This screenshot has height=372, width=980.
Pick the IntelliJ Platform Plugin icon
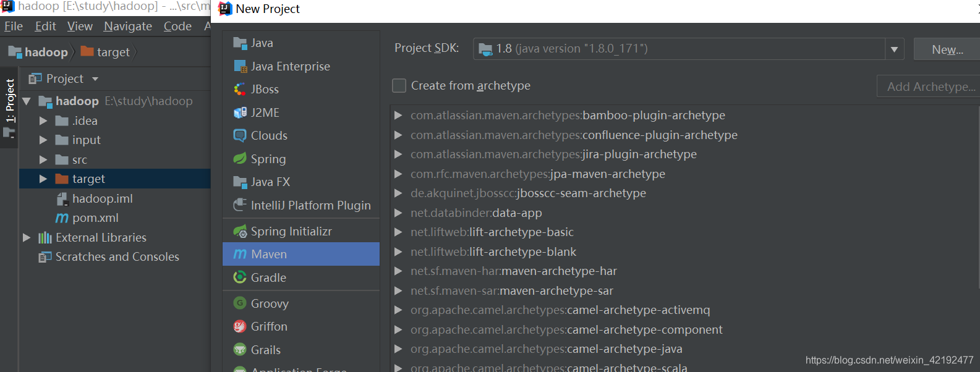point(240,205)
